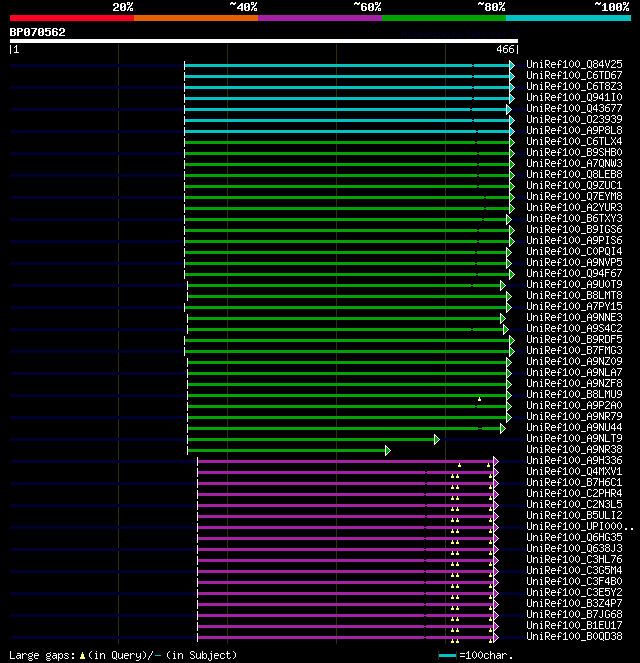Select the UniRef100_C3HL76 label
This screenshot has height=663, width=640.
coord(574,559)
